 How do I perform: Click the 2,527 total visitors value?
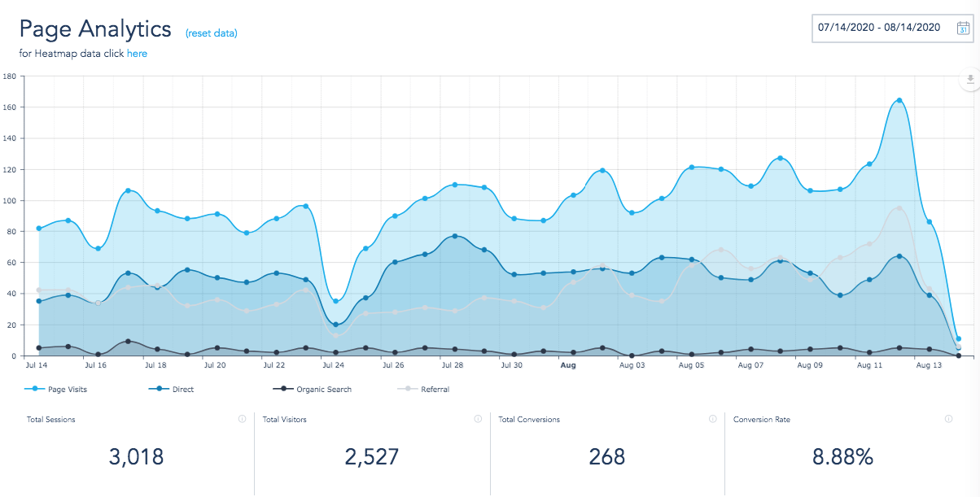click(372, 456)
